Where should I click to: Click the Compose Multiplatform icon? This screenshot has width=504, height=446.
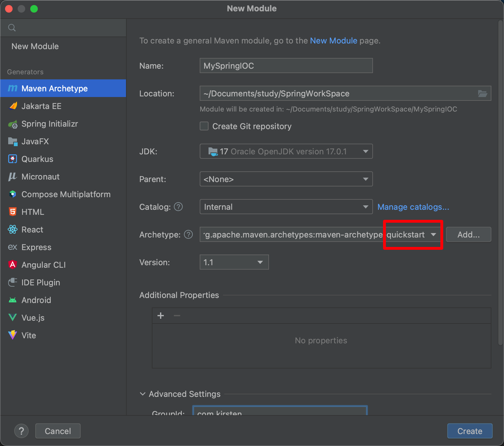[x=13, y=194]
